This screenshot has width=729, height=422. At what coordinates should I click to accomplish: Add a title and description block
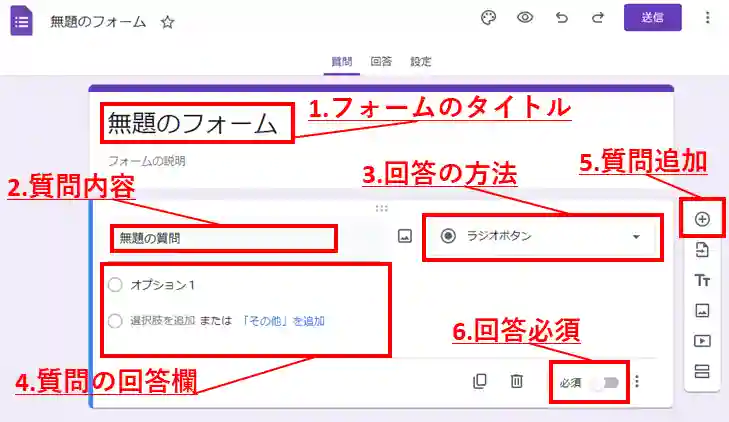[x=702, y=280]
